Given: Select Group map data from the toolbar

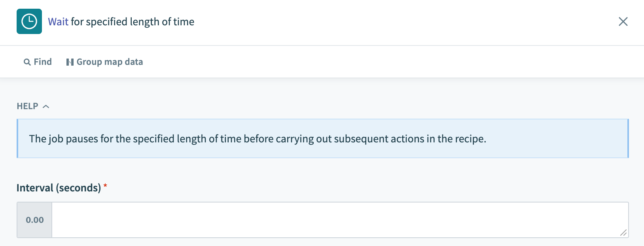Looking at the screenshot, I should tap(110, 62).
